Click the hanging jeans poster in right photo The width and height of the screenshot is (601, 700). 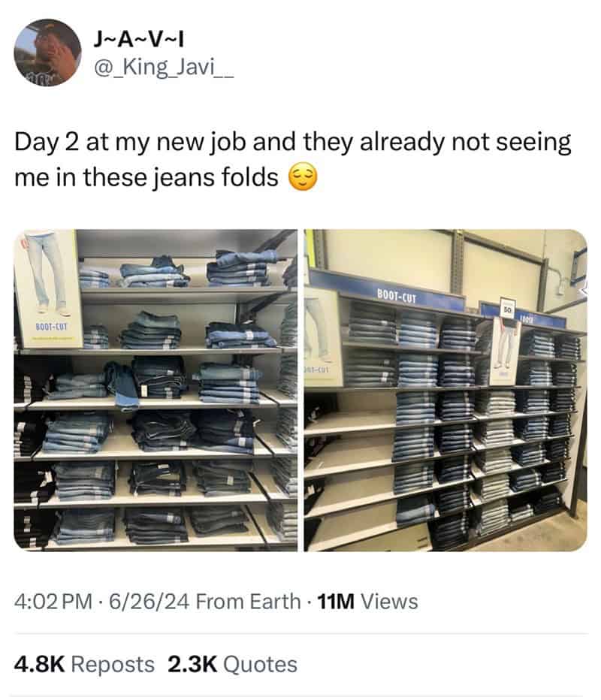tap(504, 350)
